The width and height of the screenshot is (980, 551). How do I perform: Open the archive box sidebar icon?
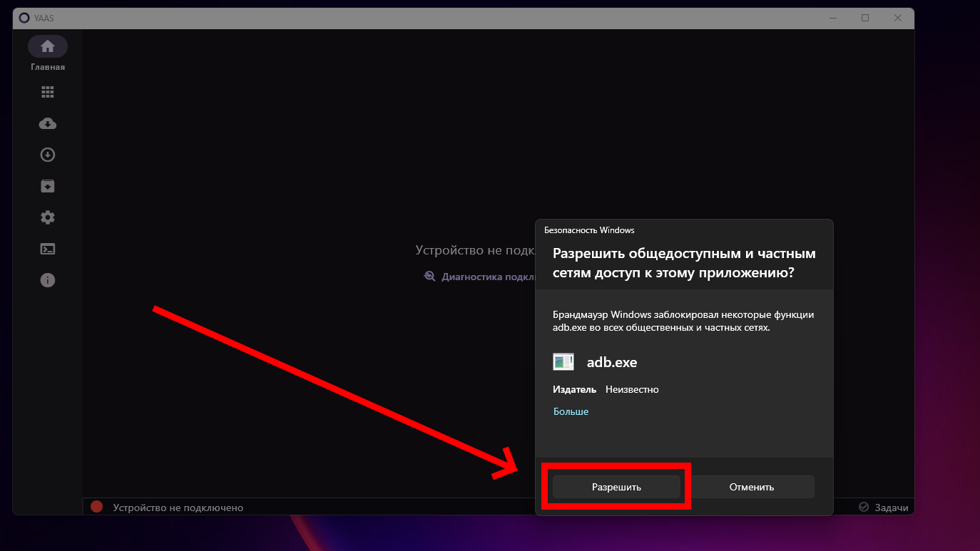click(x=48, y=186)
